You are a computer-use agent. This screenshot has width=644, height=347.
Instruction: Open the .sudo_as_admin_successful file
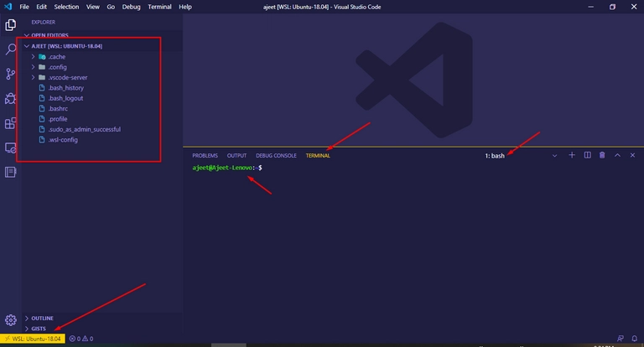point(85,129)
